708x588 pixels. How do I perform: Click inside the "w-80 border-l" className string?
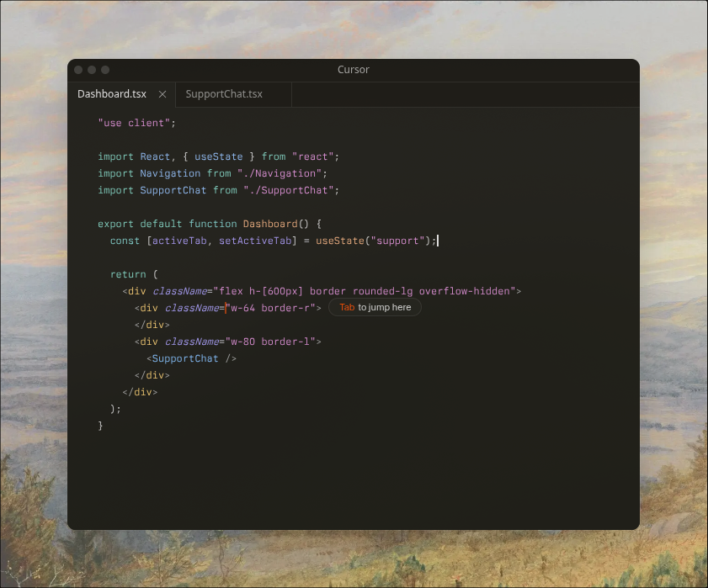(273, 342)
